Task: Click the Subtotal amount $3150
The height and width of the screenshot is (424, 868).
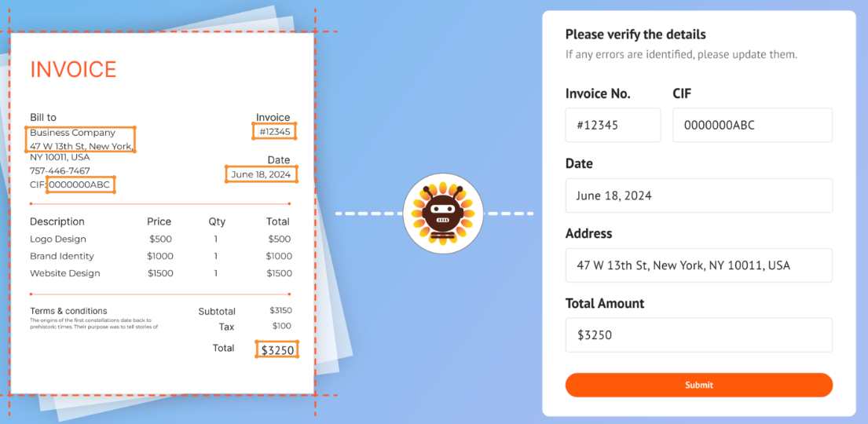Action: 280,311
